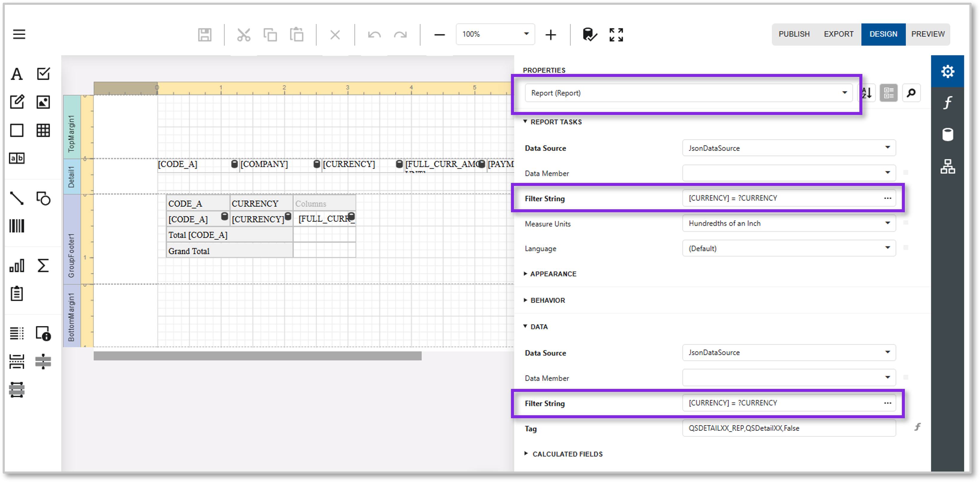Click the Undo arrow
The image size is (980, 482).
tap(374, 35)
